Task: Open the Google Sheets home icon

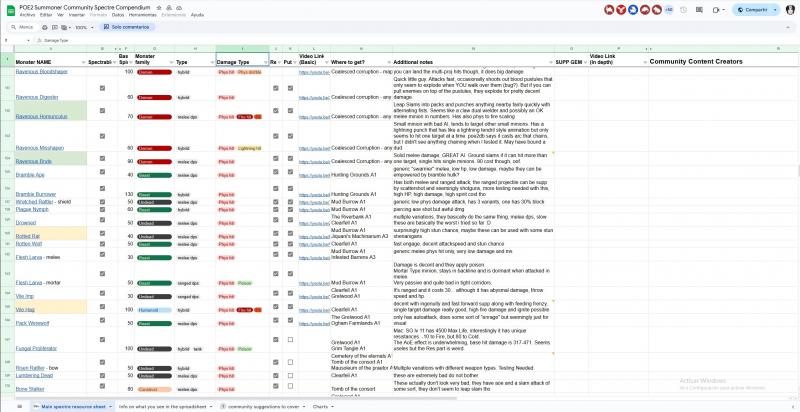Action: click(x=11, y=11)
